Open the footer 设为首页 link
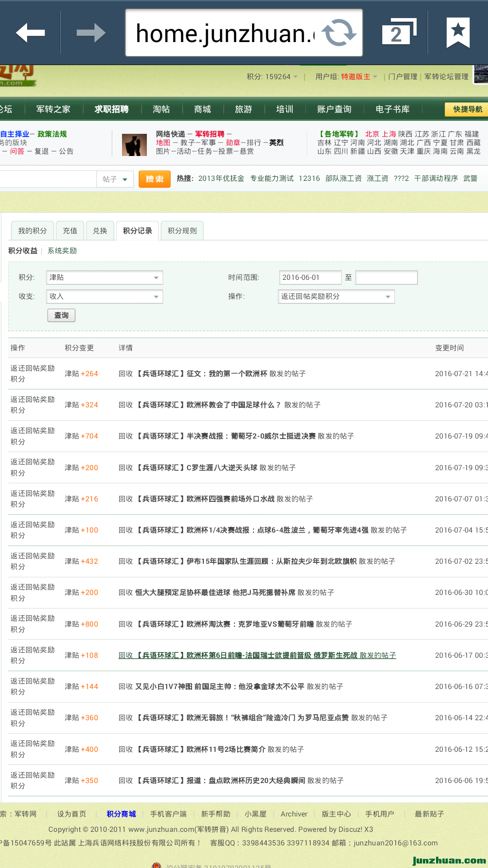Image resolution: width=488 pixels, height=868 pixels. [x=71, y=814]
